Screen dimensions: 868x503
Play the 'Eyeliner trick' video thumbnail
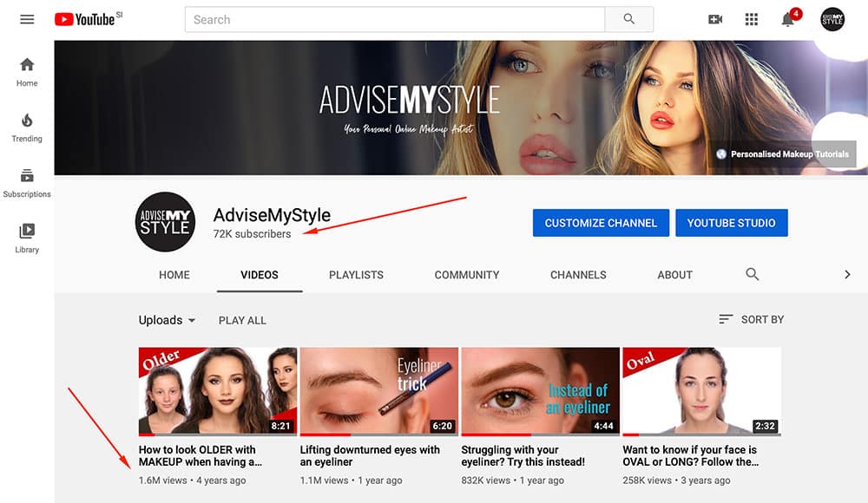[x=379, y=391]
